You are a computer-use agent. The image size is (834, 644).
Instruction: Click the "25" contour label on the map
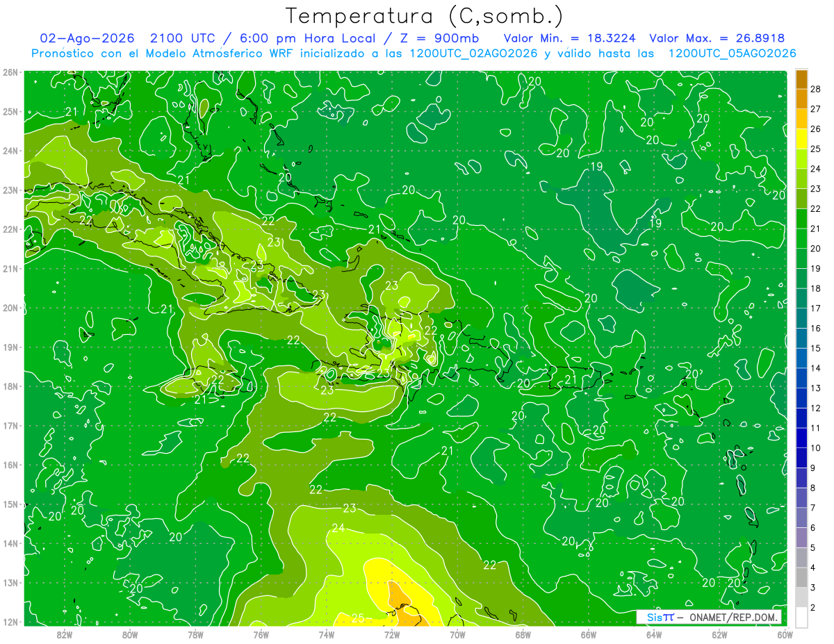click(x=358, y=618)
